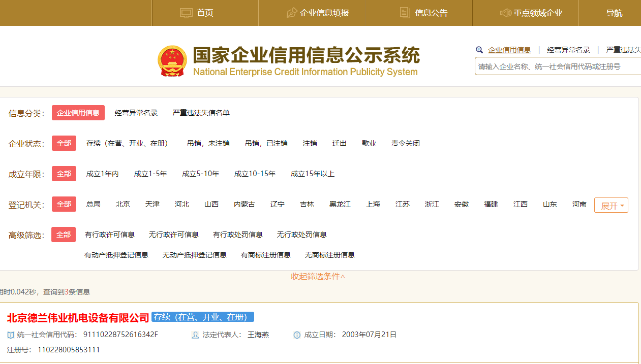
Task: Open the 首页 navigation tab
Action: pyautogui.click(x=205, y=13)
